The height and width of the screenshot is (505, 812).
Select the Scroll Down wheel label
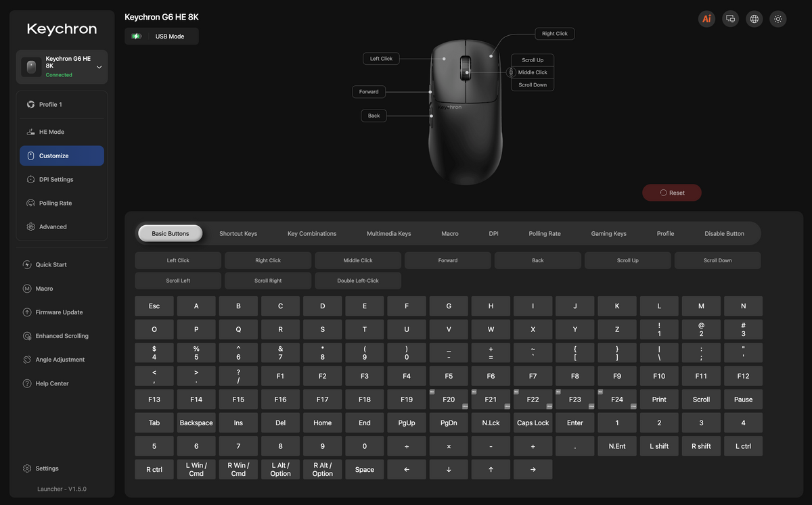click(533, 85)
